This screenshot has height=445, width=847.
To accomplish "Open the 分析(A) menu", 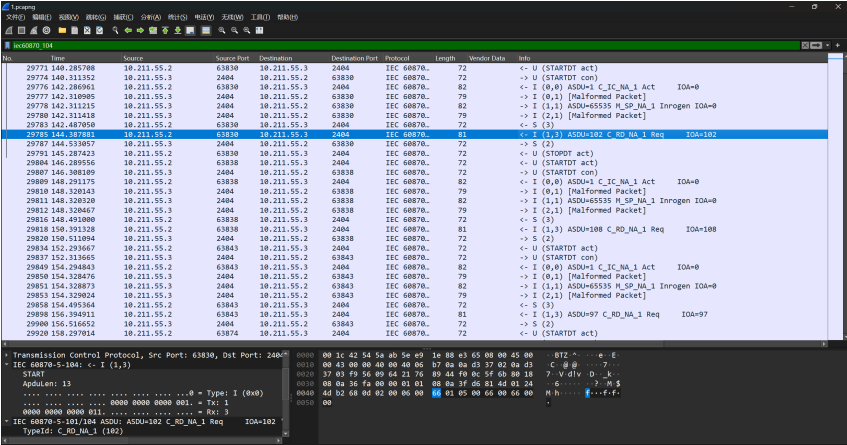I will tap(151, 17).
